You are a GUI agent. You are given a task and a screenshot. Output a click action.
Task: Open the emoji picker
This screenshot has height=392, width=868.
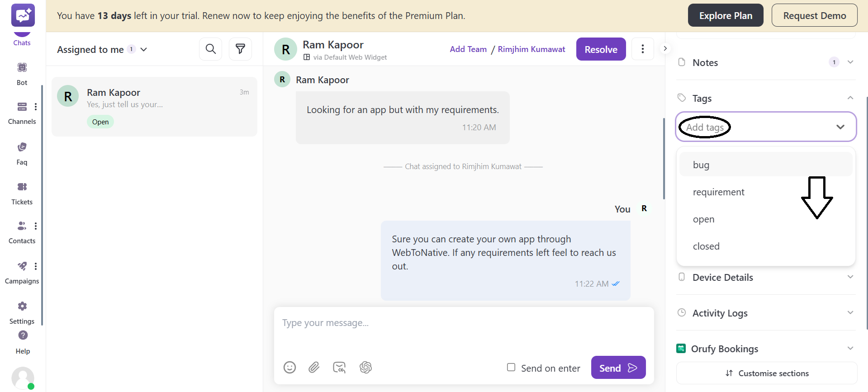[x=289, y=367]
